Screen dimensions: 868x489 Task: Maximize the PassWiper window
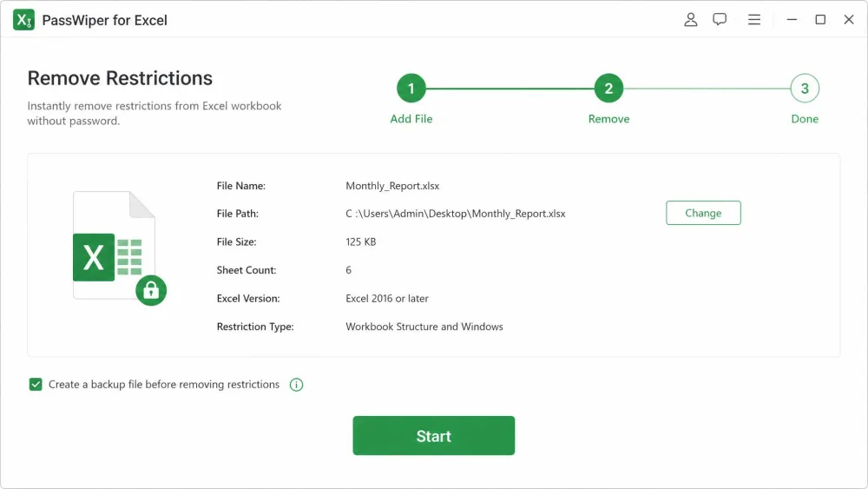click(820, 20)
